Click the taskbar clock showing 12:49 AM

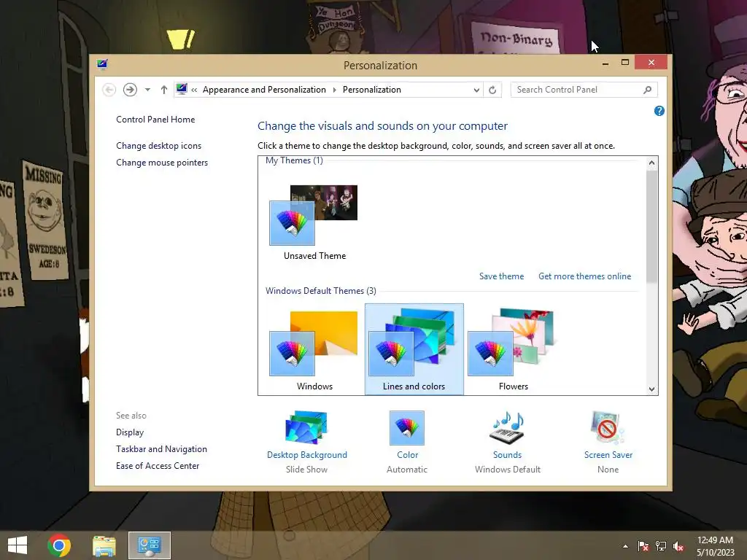715,545
